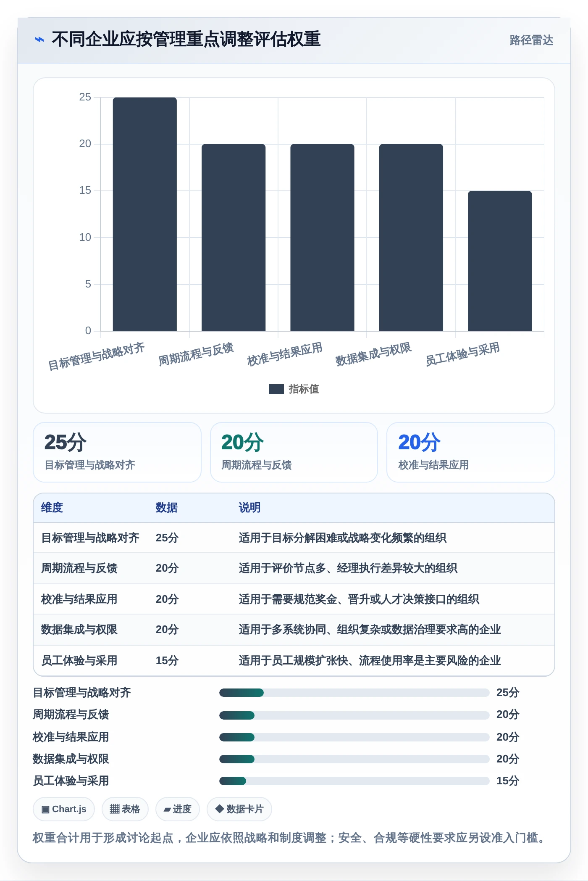The image size is (588, 881).
Task: Click the 15分 cell in the table
Action: (167, 660)
